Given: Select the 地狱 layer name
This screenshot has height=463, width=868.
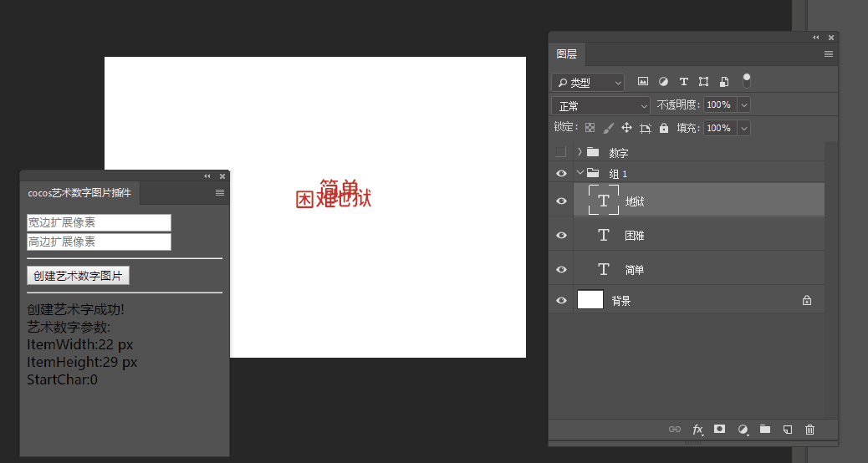Looking at the screenshot, I should (635, 201).
